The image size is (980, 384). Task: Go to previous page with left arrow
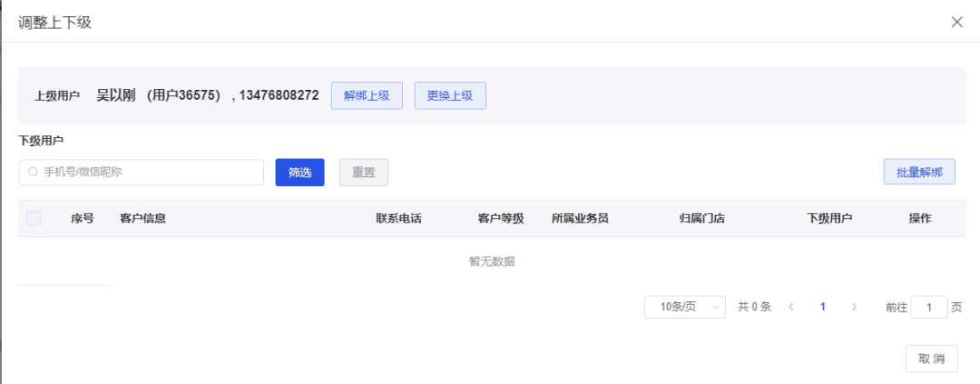pyautogui.click(x=791, y=307)
